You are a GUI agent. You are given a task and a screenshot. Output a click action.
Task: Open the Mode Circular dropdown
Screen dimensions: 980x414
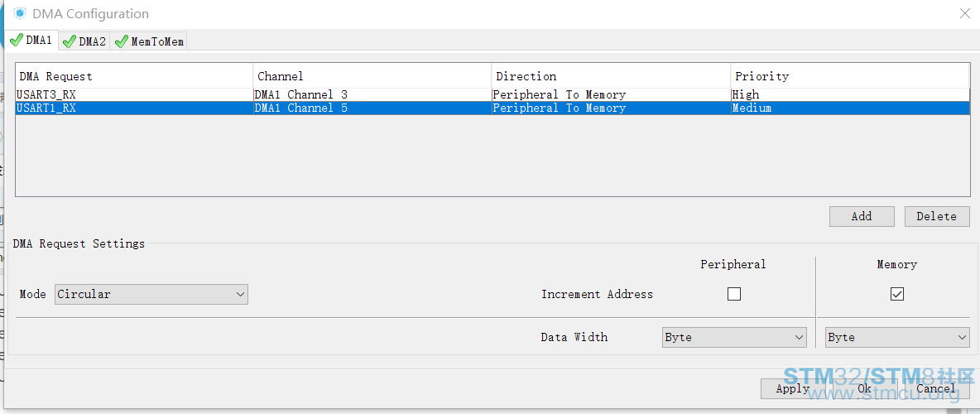[x=151, y=294]
